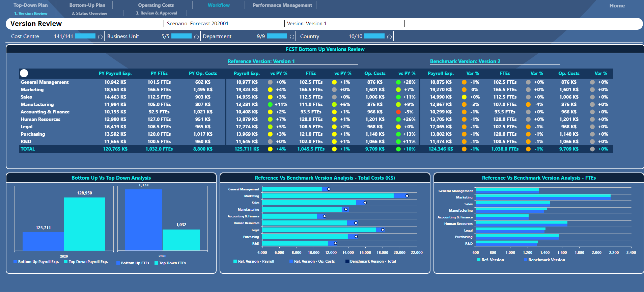Toggle the round collapse icon in table header
The image size is (644, 292).
(x=24, y=73)
